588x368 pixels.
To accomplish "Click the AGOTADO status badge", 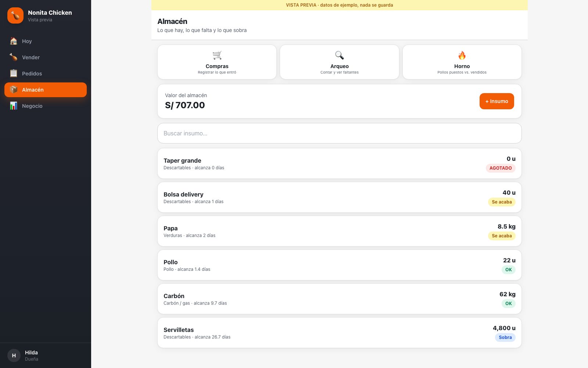I will coord(501,168).
